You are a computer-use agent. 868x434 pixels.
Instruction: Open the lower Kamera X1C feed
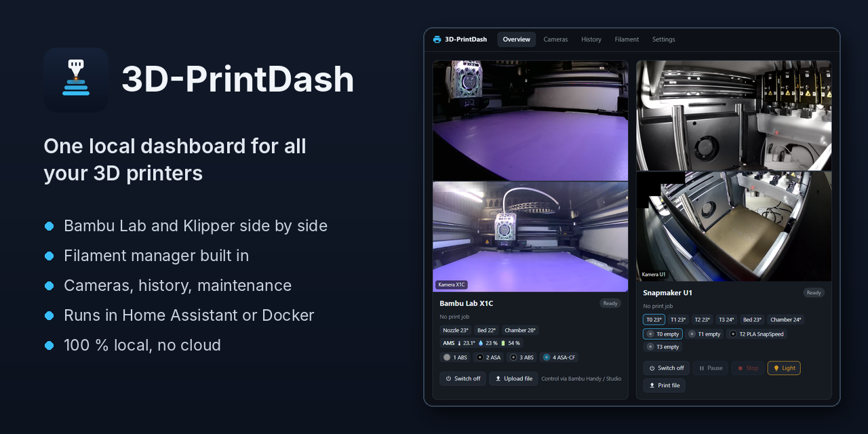pyautogui.click(x=530, y=237)
